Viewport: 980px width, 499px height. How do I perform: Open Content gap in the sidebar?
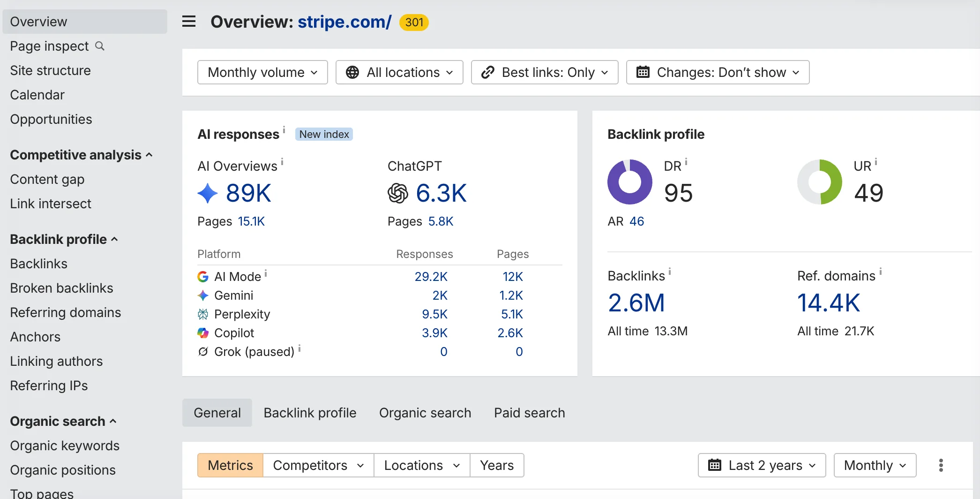click(47, 179)
